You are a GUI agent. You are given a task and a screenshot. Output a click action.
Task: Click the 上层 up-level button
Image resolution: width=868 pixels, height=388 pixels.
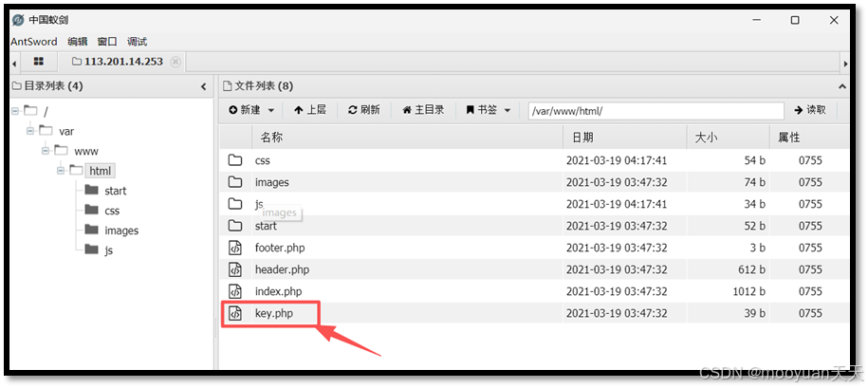pos(310,110)
